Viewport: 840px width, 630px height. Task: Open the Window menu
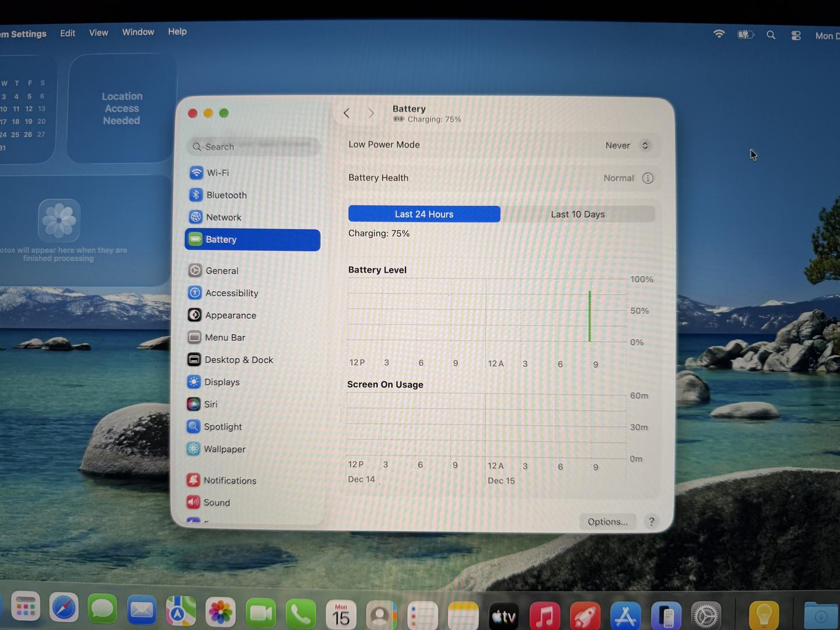tap(138, 32)
